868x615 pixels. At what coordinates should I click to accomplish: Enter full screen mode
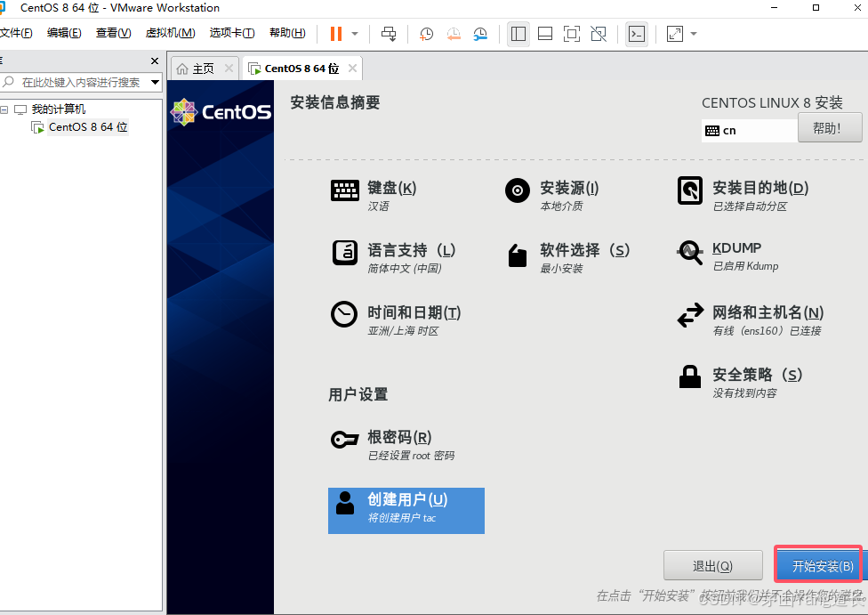point(572,34)
